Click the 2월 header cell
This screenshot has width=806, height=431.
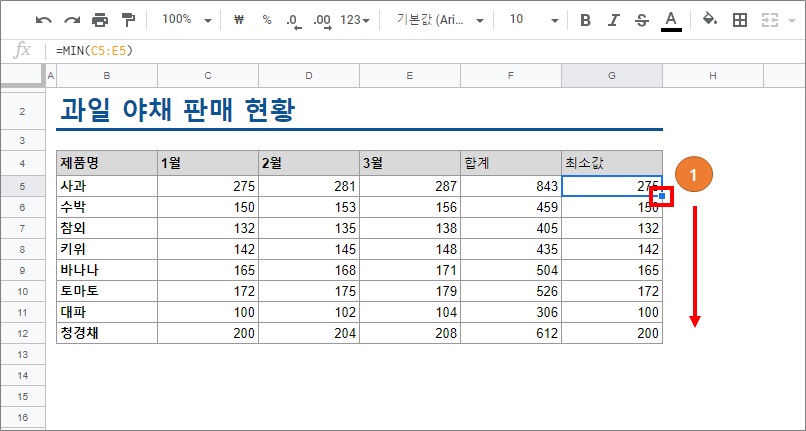pos(309,164)
